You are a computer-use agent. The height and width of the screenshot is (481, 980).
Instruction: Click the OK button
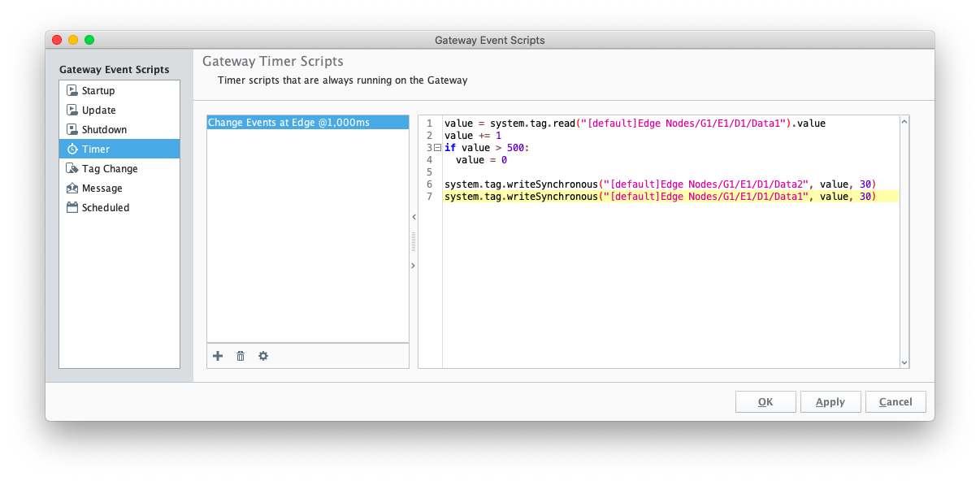click(x=765, y=402)
